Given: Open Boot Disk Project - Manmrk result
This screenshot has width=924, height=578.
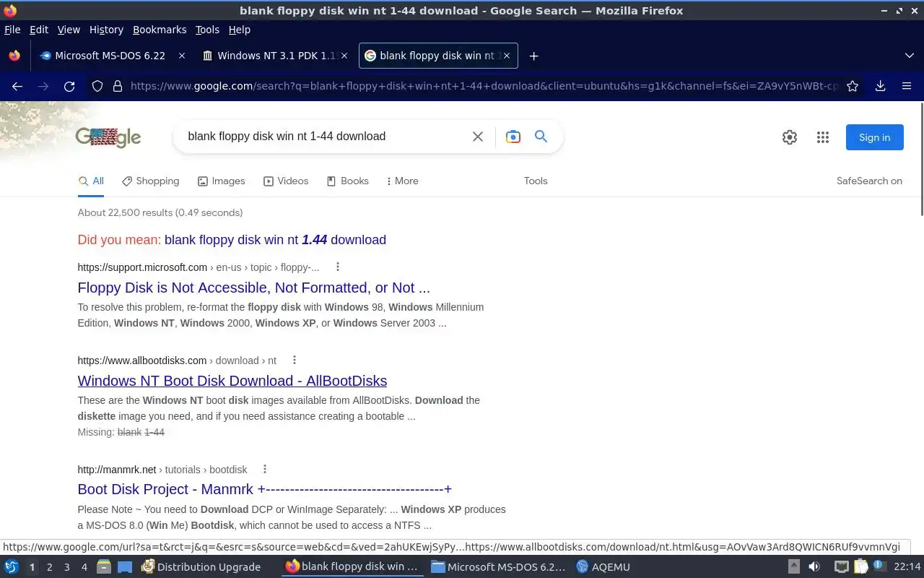Looking at the screenshot, I should (x=264, y=489).
